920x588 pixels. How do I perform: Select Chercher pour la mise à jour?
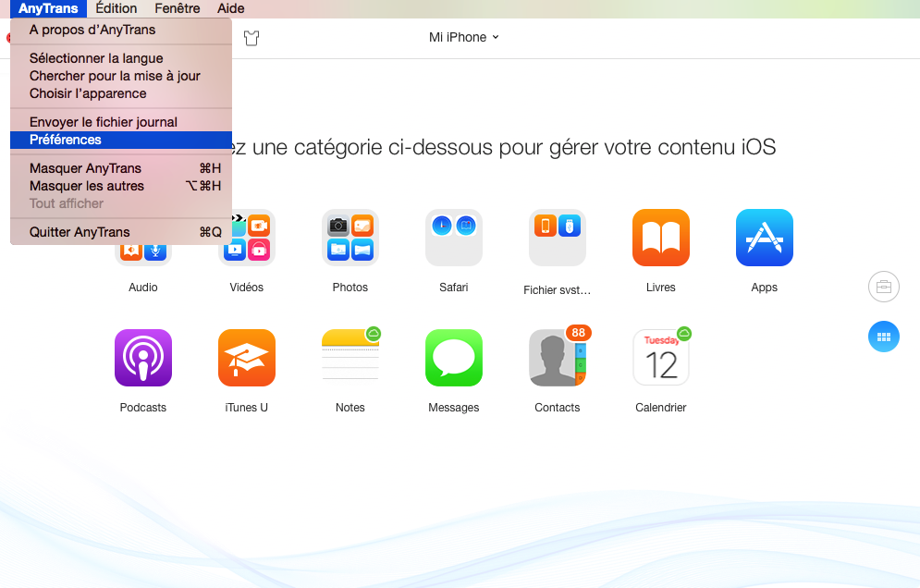click(121, 76)
